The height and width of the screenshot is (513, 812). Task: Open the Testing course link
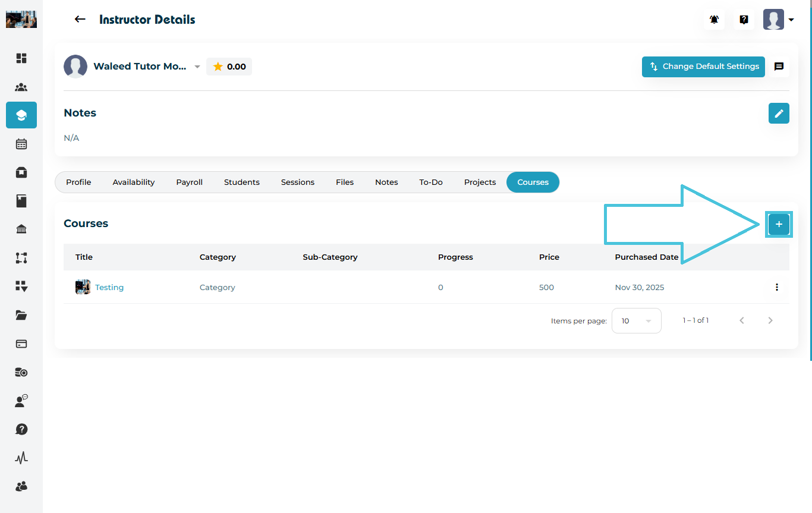click(x=109, y=287)
